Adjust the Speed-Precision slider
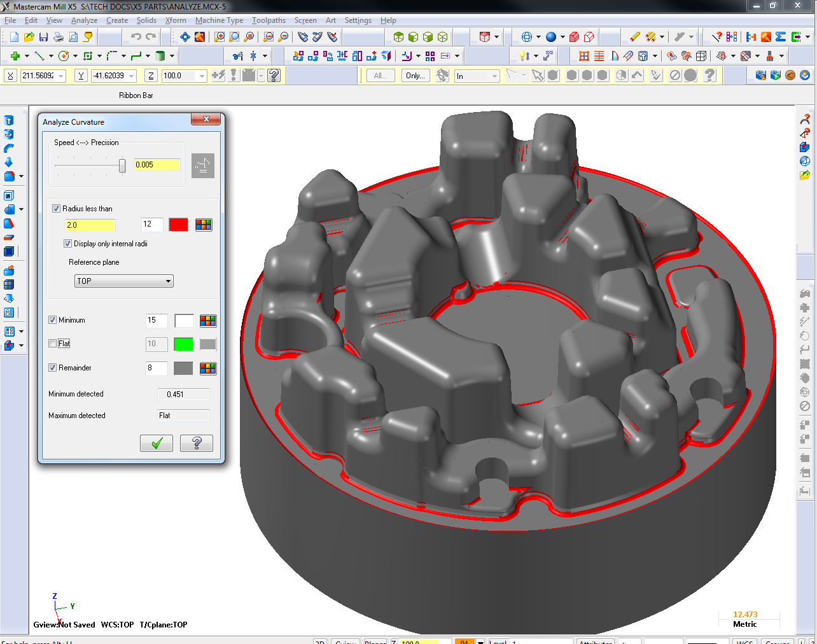817x644 pixels. [121, 165]
